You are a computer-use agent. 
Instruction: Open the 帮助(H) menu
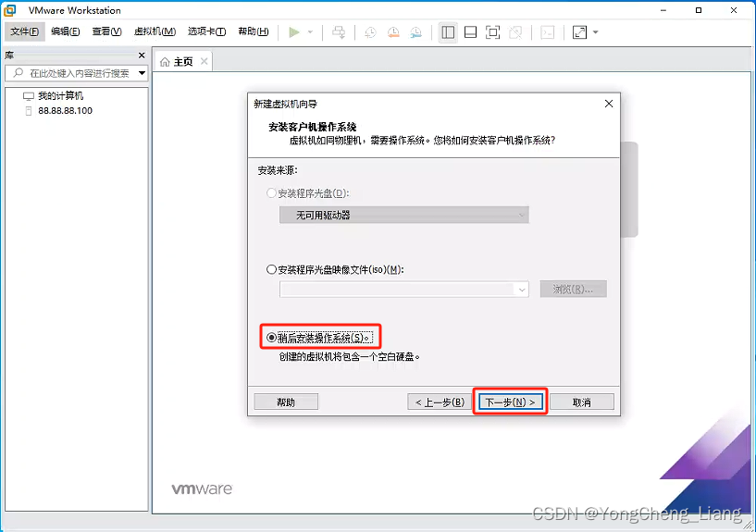click(254, 31)
